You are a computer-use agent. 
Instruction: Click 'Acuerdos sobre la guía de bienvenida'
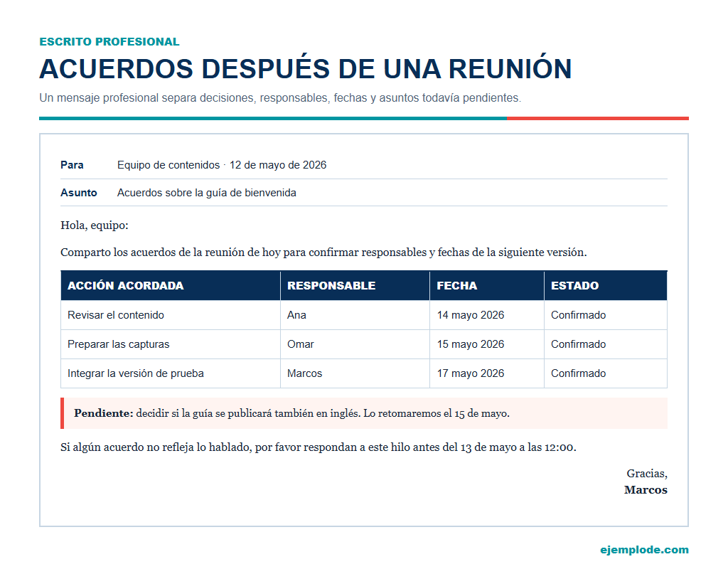(x=207, y=193)
